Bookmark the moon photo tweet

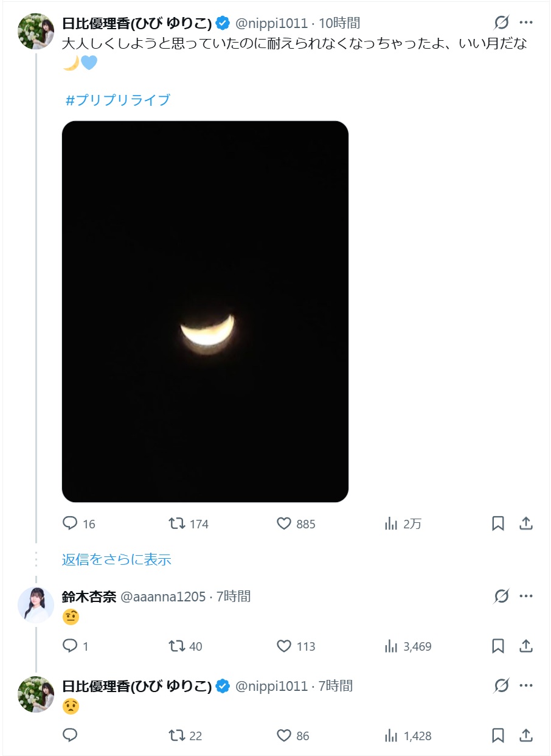pos(498,523)
